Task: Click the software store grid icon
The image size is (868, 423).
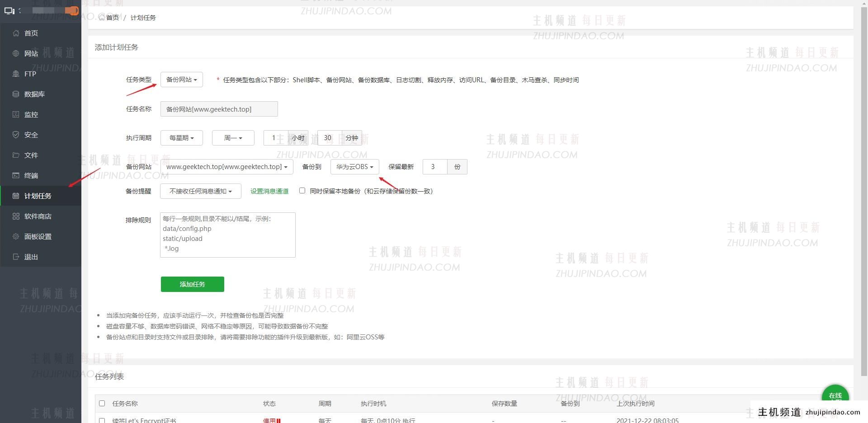Action: pos(16,216)
